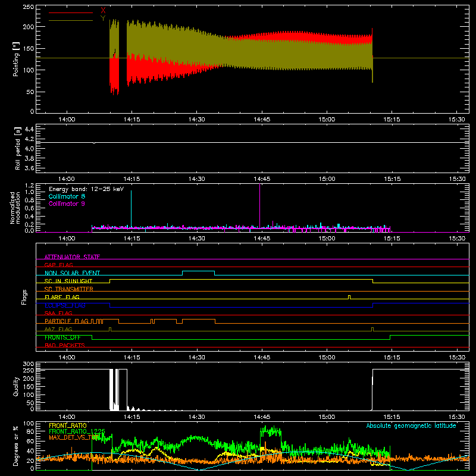Click the 14:00 label under the modulation plot
This screenshot has height=476, width=476.
coord(67,239)
